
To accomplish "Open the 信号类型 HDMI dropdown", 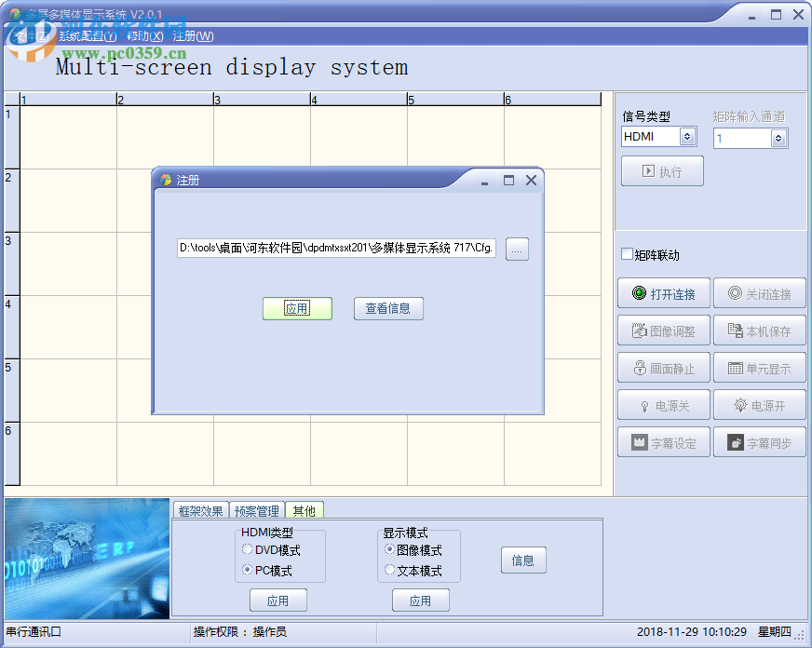I will tap(685, 136).
